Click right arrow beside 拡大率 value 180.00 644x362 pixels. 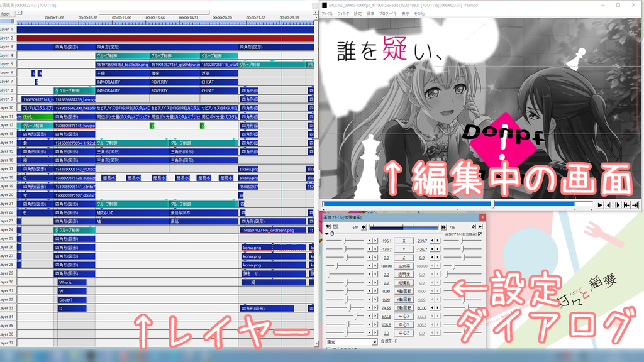pyautogui.click(x=375, y=266)
